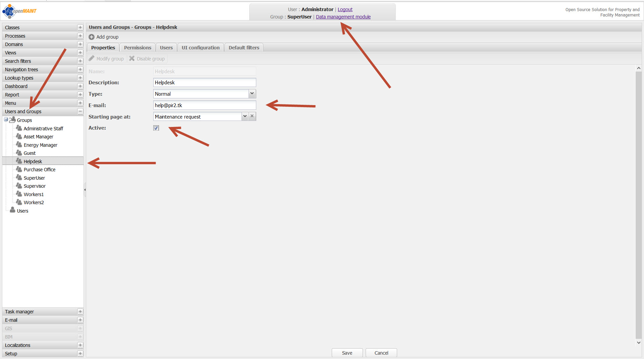Click the SuperUser group icon

19,178
